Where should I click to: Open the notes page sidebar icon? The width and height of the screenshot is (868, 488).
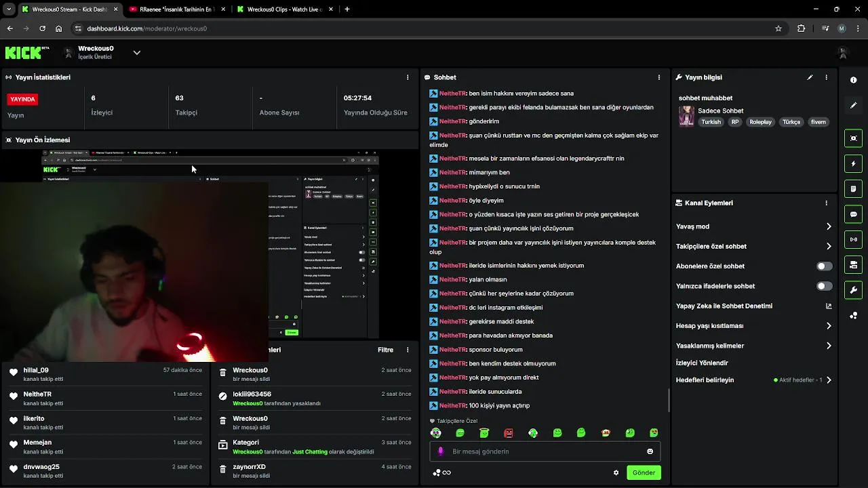pyautogui.click(x=853, y=188)
